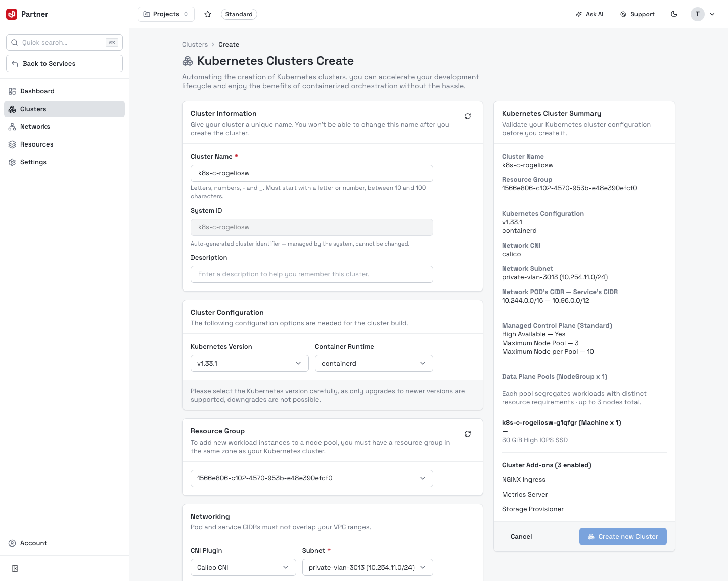Focus the Quick search field

tap(64, 43)
